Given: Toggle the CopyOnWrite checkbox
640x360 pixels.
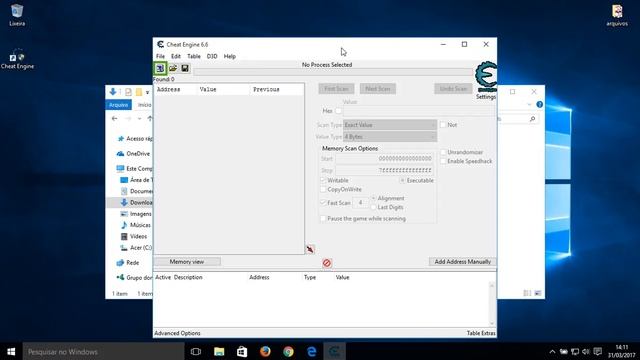Looking at the screenshot, I should point(323,189).
